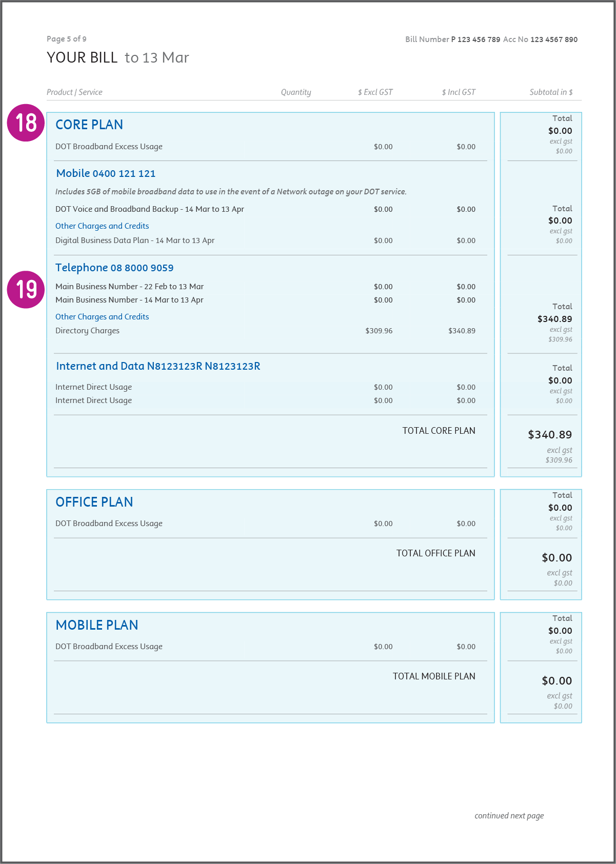Click the OFFICE PLAN section title
The image size is (616, 864).
tap(94, 502)
